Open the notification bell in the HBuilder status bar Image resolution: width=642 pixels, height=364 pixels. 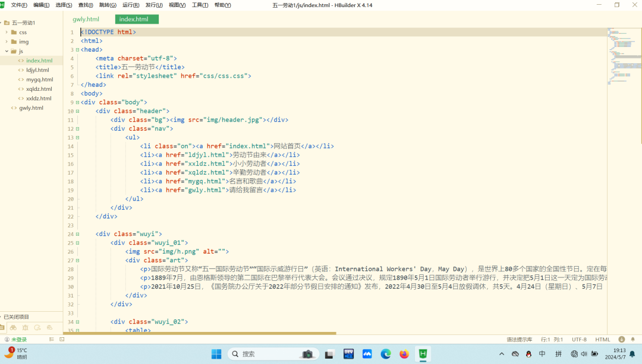coord(632,340)
